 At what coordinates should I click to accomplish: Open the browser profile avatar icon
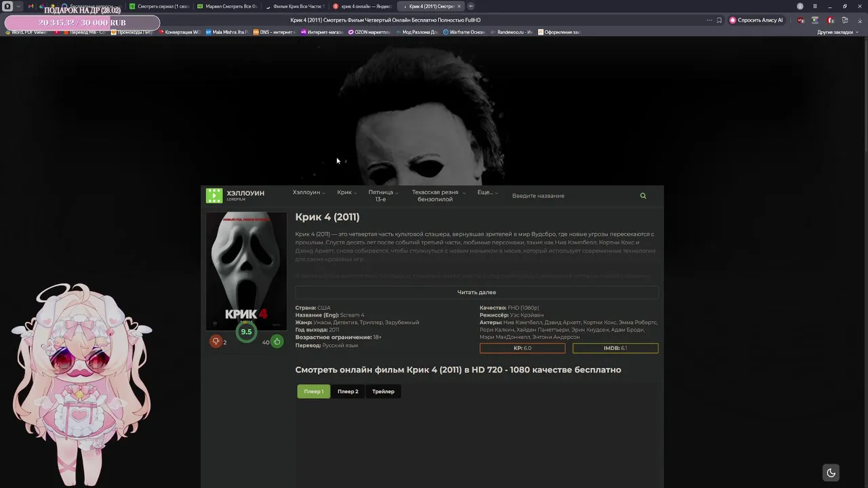800,6
